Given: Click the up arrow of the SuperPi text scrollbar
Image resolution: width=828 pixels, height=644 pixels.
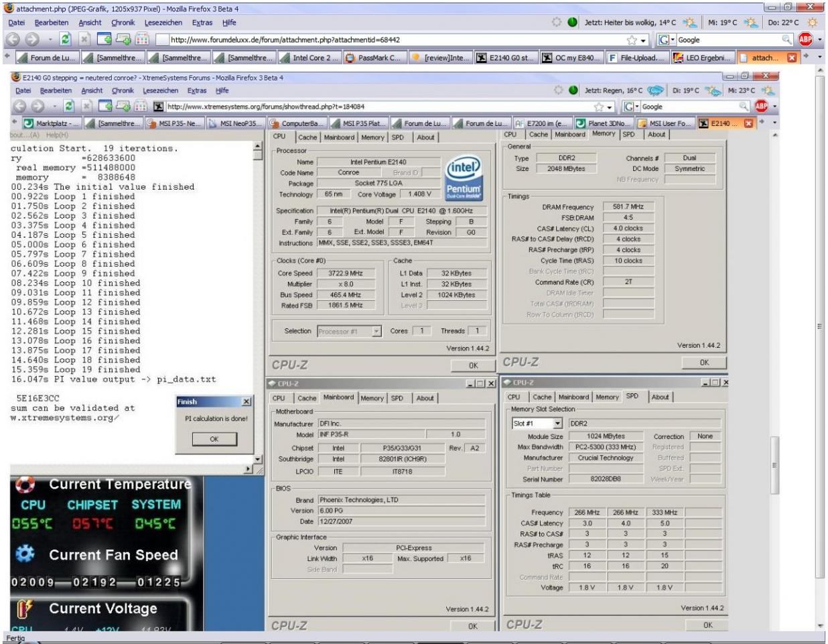Looking at the screenshot, I should coord(258,146).
